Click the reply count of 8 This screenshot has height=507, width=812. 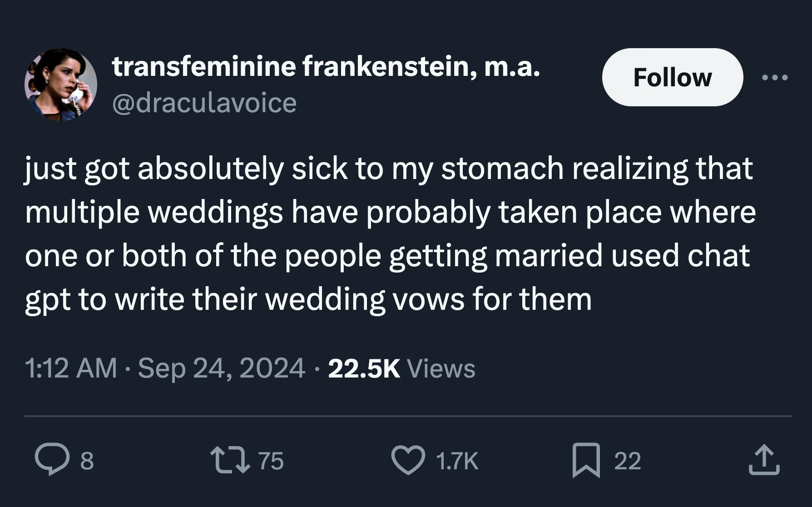point(87,461)
